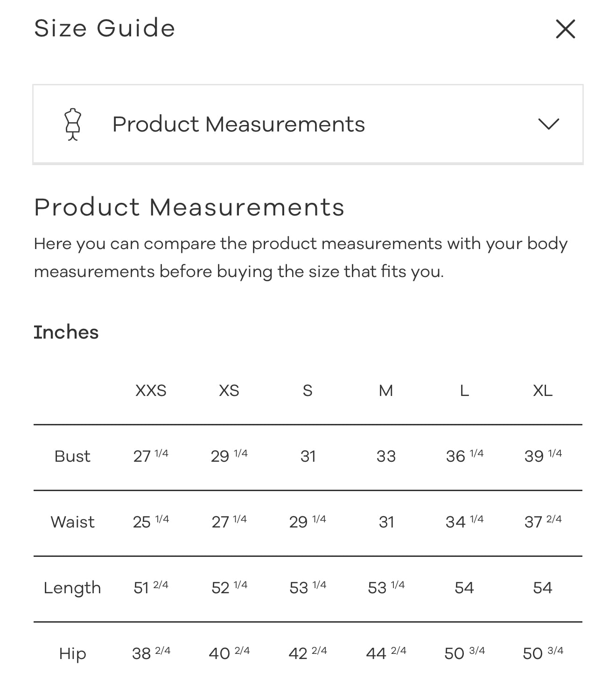The width and height of the screenshot is (616, 694).
Task: Select the L size column header
Action: tap(464, 390)
